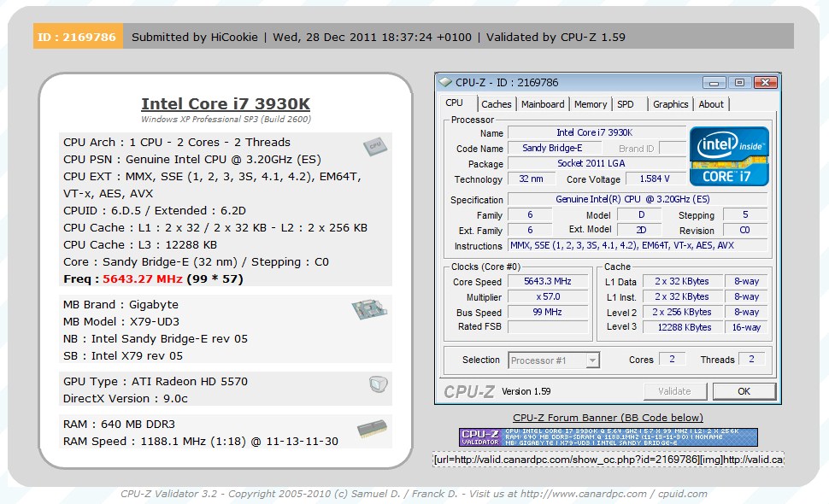Open the Mainboard tab
This screenshot has width=829, height=504.
click(x=543, y=104)
